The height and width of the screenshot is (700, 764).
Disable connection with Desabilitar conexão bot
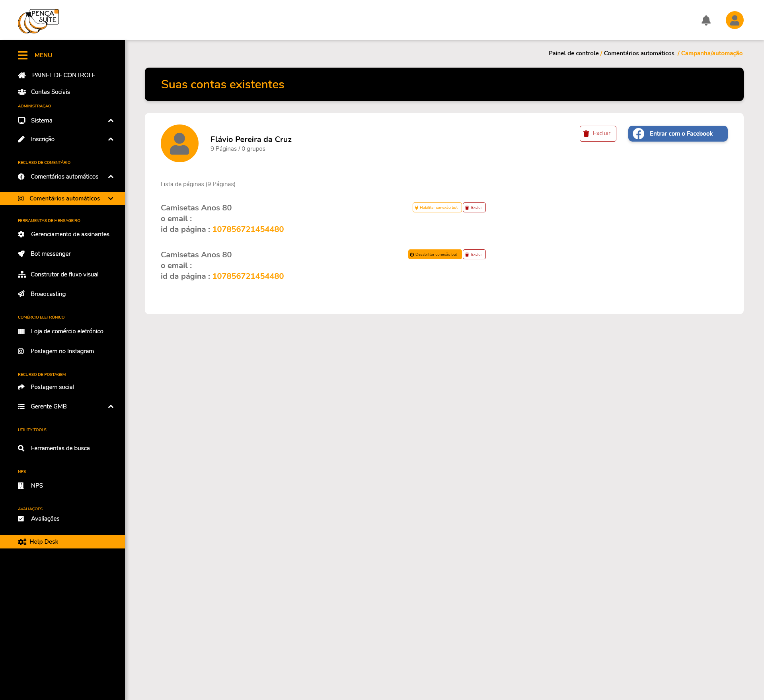coord(435,255)
